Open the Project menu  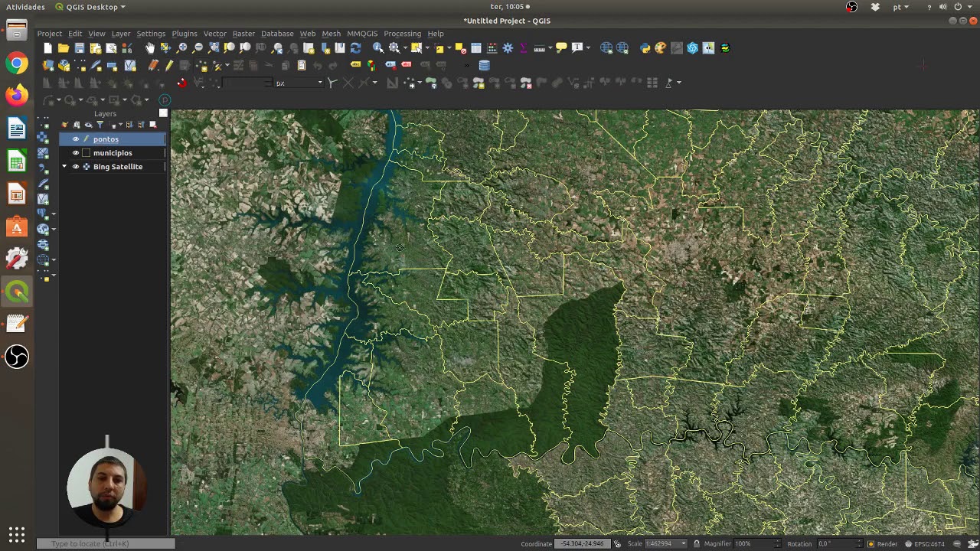click(50, 34)
